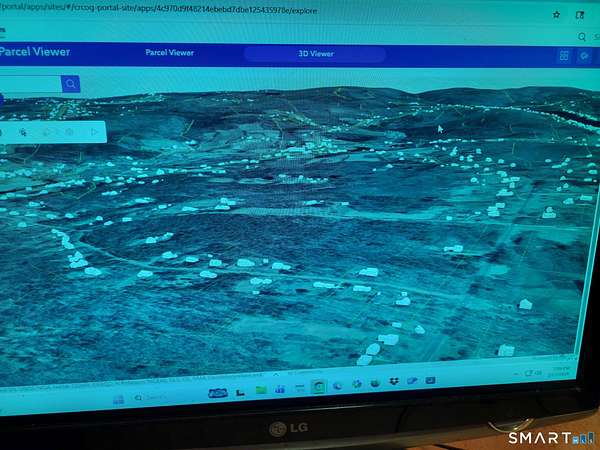The height and width of the screenshot is (450, 600).
Task: Bookmark this page with the star icon
Action: pos(556,15)
